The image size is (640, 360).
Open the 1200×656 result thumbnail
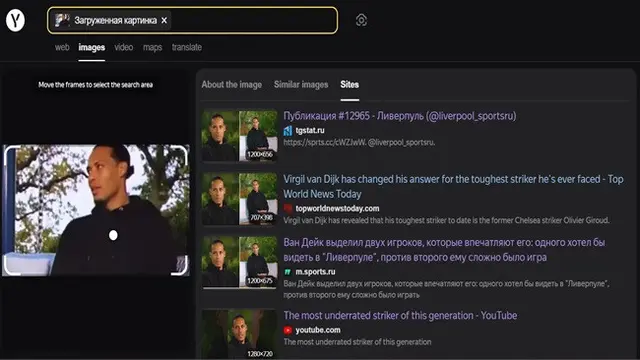click(x=240, y=136)
